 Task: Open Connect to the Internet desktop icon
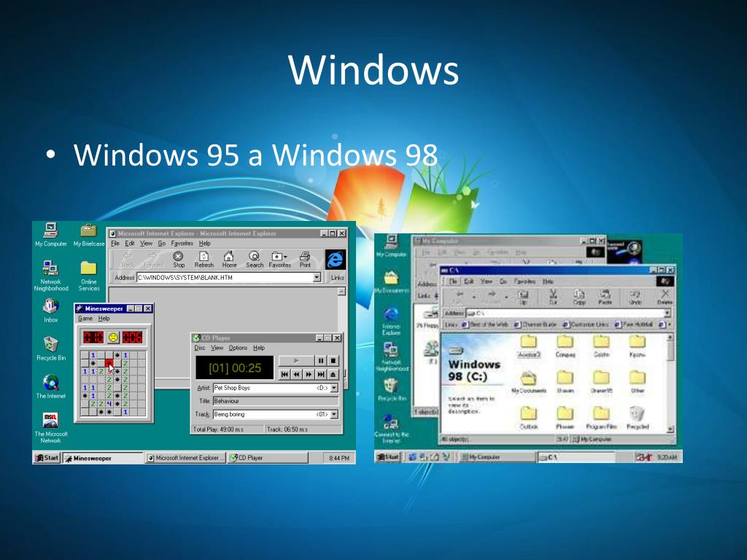coord(391,429)
